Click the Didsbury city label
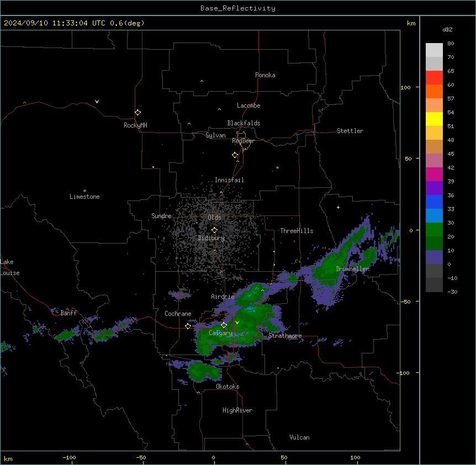This screenshot has height=465, width=476. (x=211, y=238)
